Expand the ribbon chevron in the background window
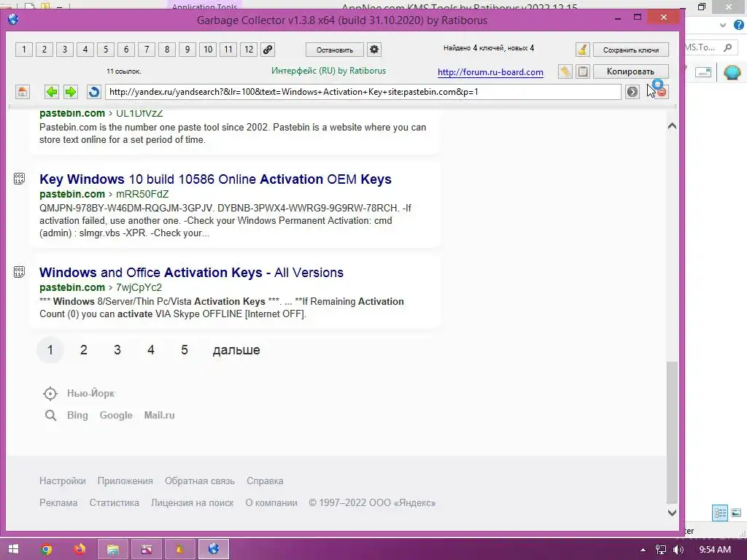 [x=723, y=25]
